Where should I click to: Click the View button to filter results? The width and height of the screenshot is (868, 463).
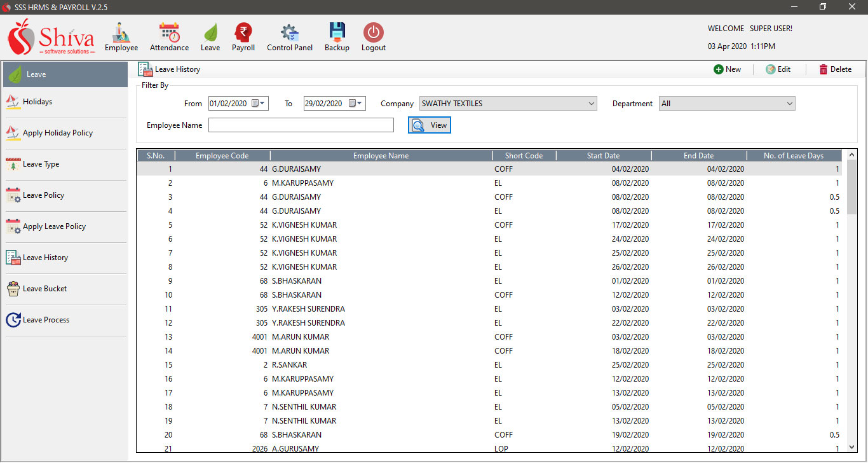tap(430, 125)
